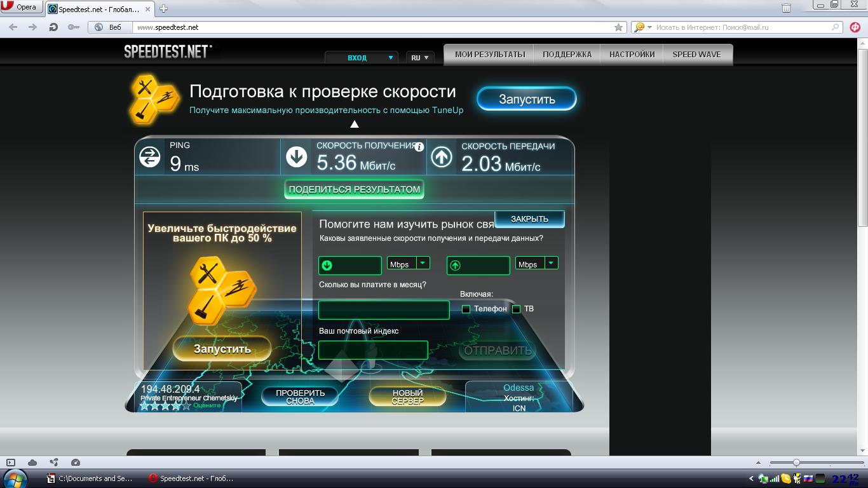Click the blue Запустить button at top
This screenshot has width=868, height=488.
click(x=527, y=99)
